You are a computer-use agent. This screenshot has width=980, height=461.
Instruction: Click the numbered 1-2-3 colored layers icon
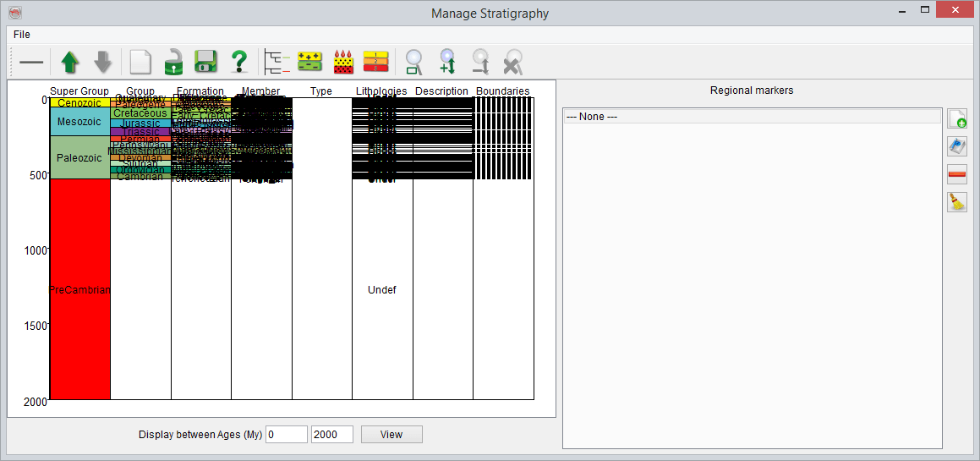pyautogui.click(x=375, y=62)
